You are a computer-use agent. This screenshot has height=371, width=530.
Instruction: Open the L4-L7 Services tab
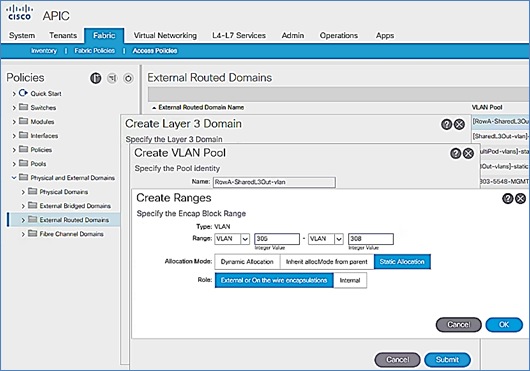(239, 35)
